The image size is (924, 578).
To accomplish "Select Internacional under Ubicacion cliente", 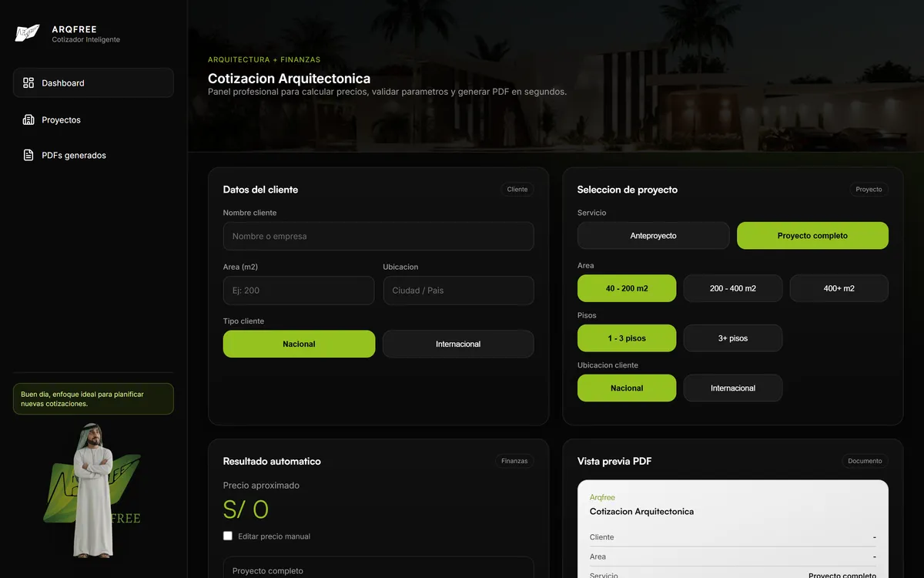I will tap(733, 388).
